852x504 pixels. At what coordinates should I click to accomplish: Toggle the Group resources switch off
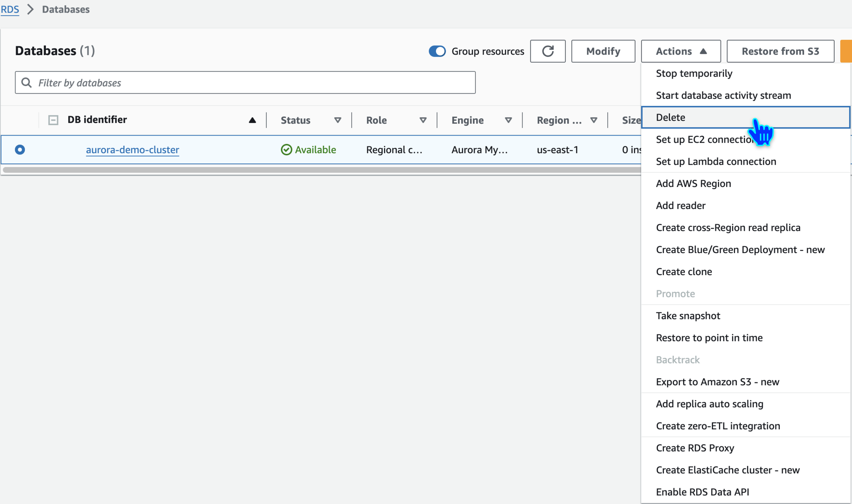(437, 51)
